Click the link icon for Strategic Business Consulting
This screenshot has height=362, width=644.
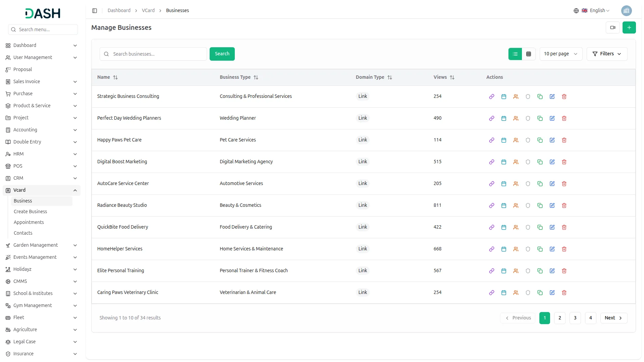click(491, 97)
